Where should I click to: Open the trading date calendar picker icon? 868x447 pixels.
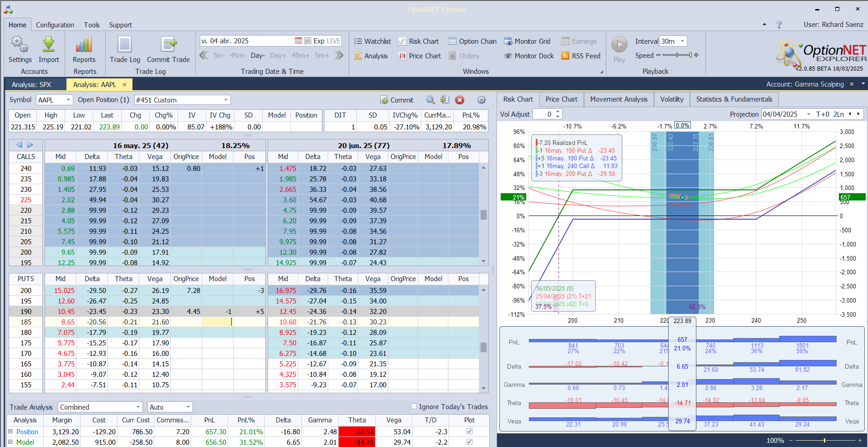pos(298,41)
